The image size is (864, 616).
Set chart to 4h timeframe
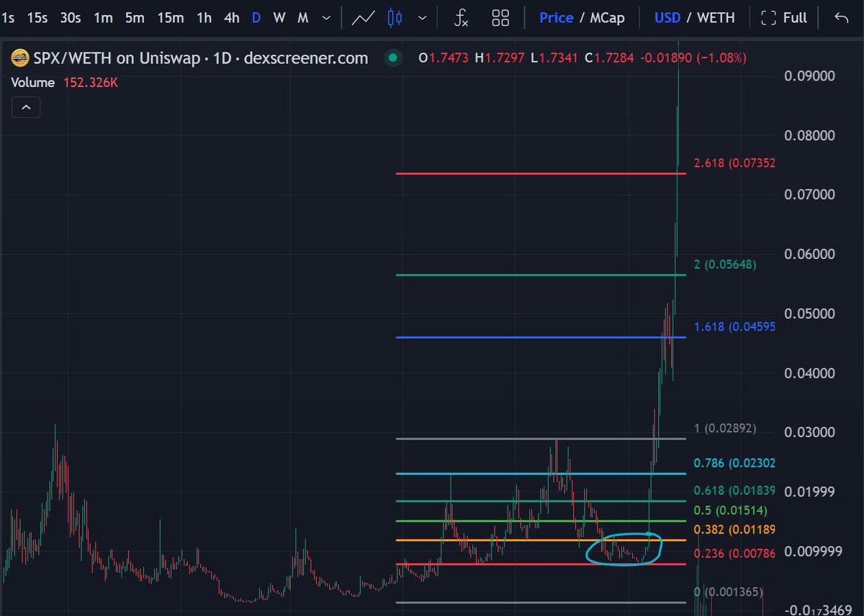tap(231, 17)
